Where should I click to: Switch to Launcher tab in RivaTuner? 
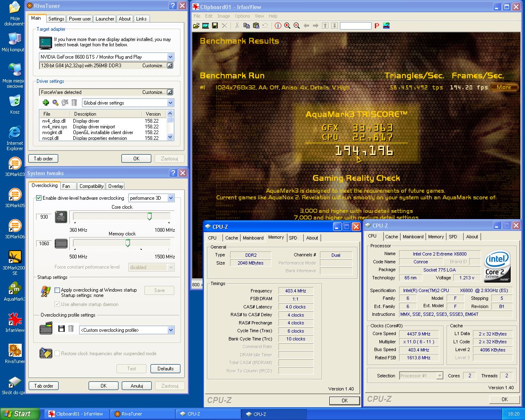(x=105, y=19)
